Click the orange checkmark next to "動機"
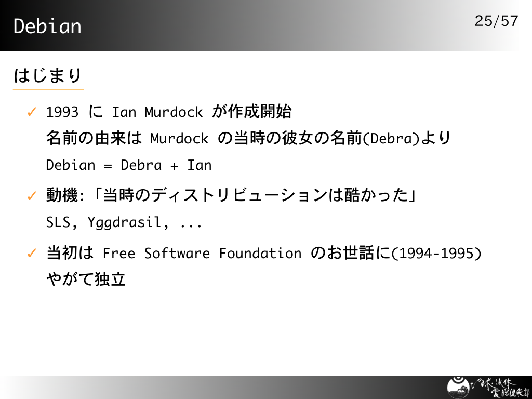Screen dimensions: 532x399 point(32,196)
